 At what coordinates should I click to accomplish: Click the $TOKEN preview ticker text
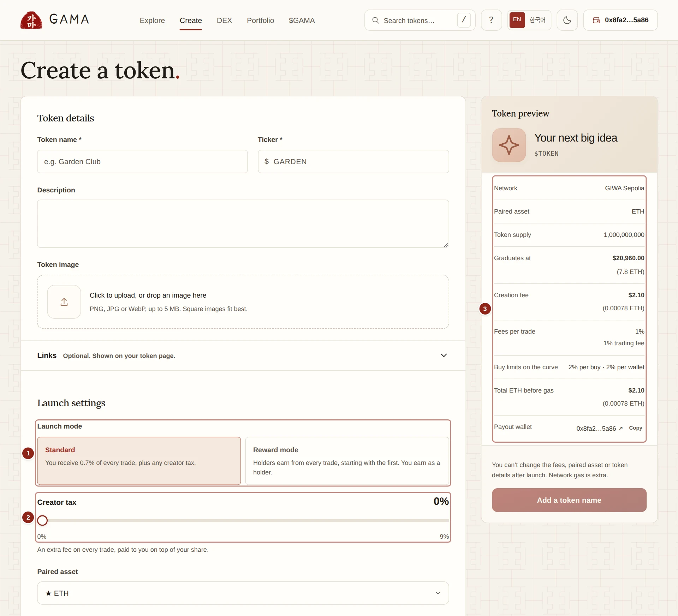click(x=546, y=154)
